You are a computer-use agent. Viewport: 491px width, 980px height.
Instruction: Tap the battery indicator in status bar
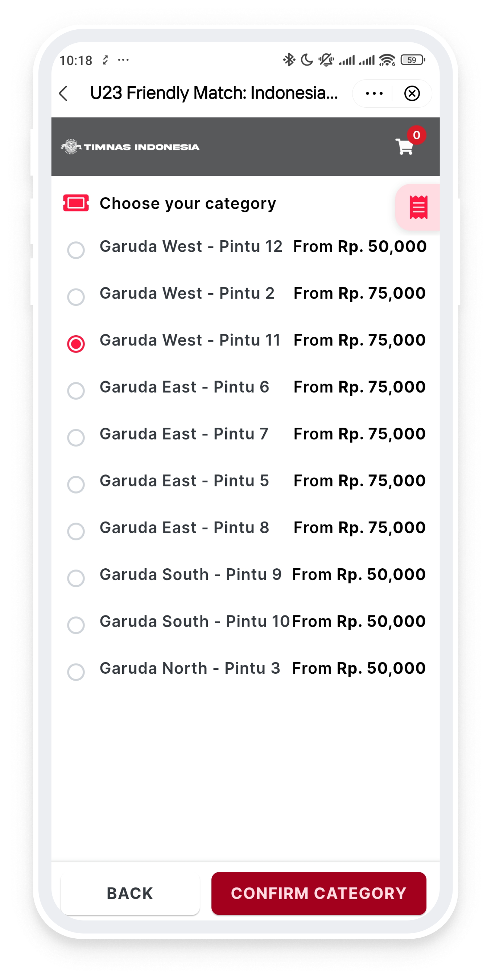point(413,60)
